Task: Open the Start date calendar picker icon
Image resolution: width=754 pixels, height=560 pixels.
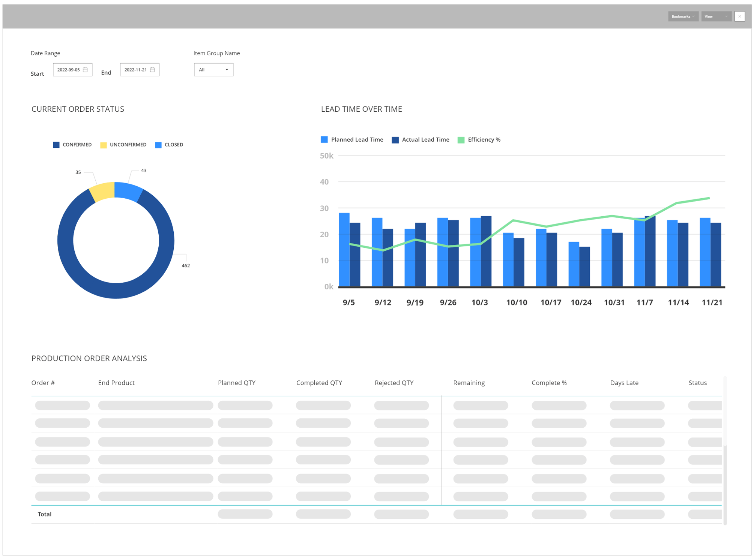Action: (x=86, y=69)
